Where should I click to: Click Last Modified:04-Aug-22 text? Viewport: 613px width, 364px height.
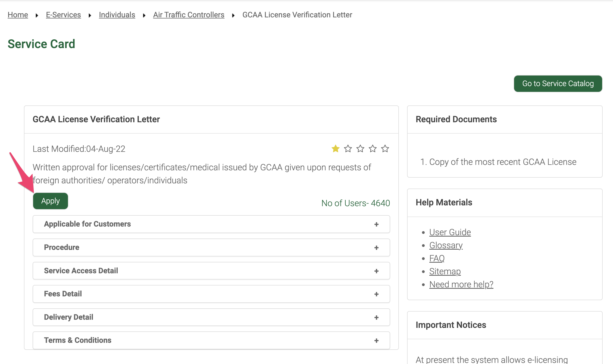click(79, 149)
